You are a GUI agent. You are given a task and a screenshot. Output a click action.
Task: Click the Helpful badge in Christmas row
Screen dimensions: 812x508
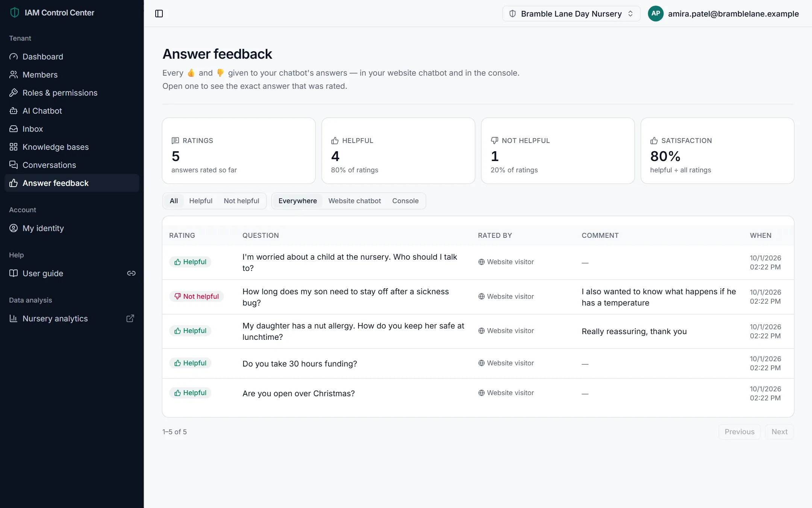pyautogui.click(x=190, y=393)
